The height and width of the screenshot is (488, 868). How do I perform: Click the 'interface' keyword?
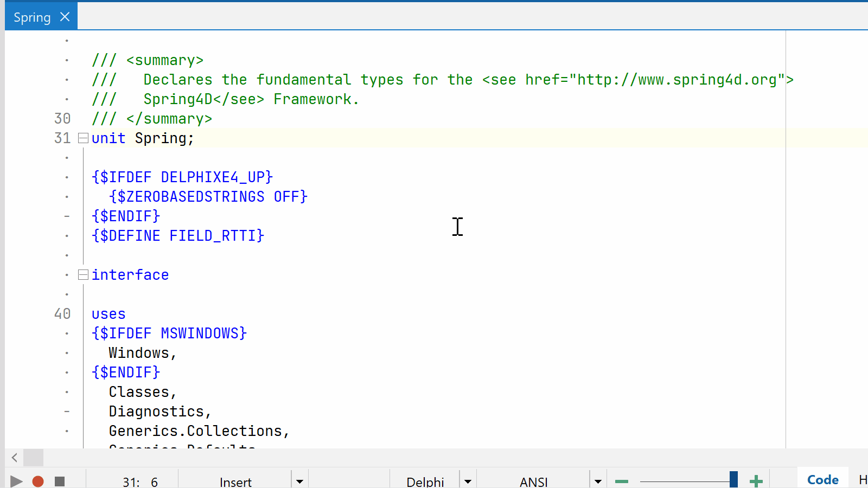pos(130,275)
